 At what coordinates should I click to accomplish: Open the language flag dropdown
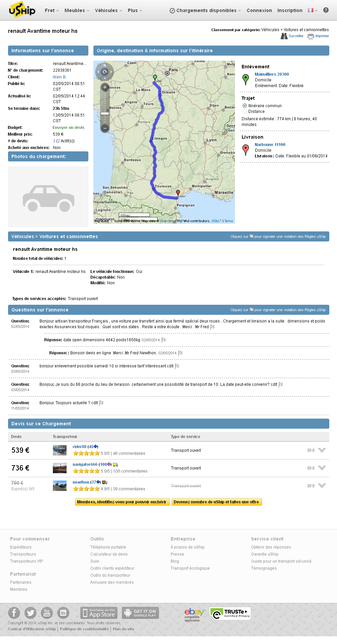(x=313, y=10)
